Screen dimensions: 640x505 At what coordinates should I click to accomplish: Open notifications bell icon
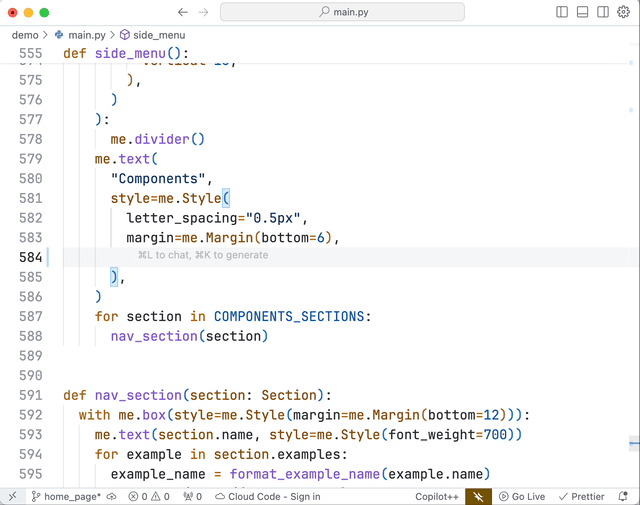[x=623, y=496]
